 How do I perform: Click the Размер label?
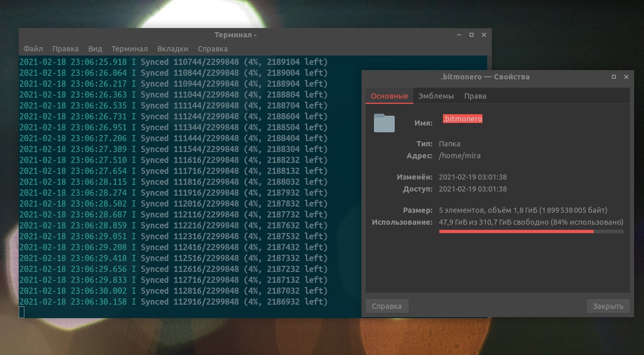pyautogui.click(x=418, y=210)
